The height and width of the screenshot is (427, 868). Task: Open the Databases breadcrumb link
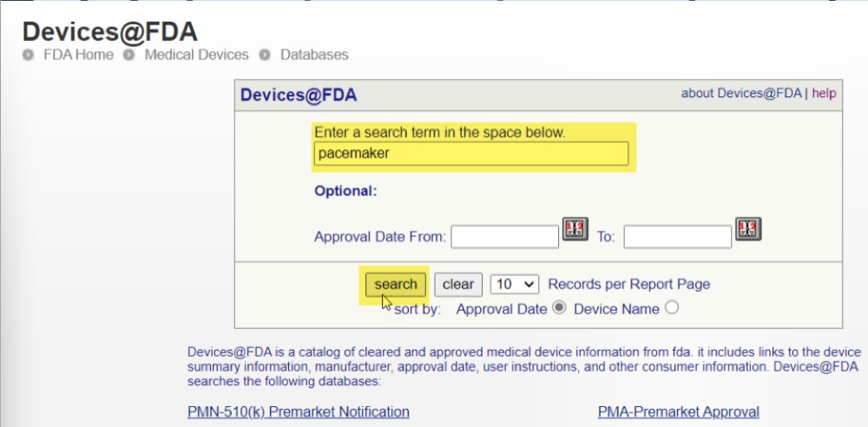click(x=314, y=55)
